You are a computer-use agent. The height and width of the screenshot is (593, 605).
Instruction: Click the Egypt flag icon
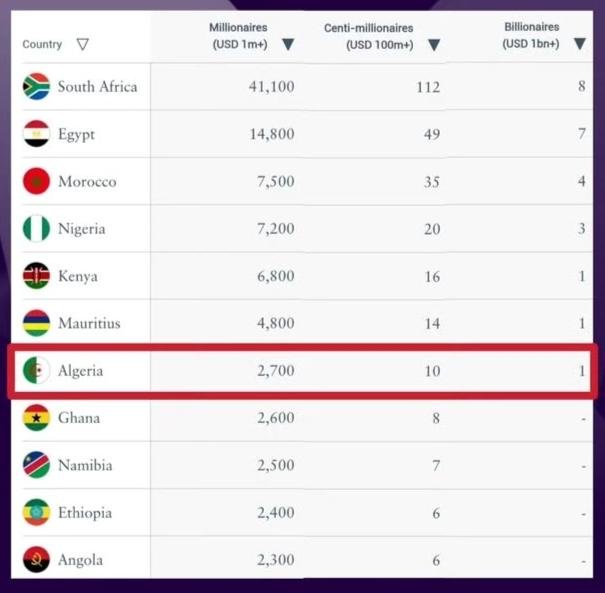click(x=36, y=134)
